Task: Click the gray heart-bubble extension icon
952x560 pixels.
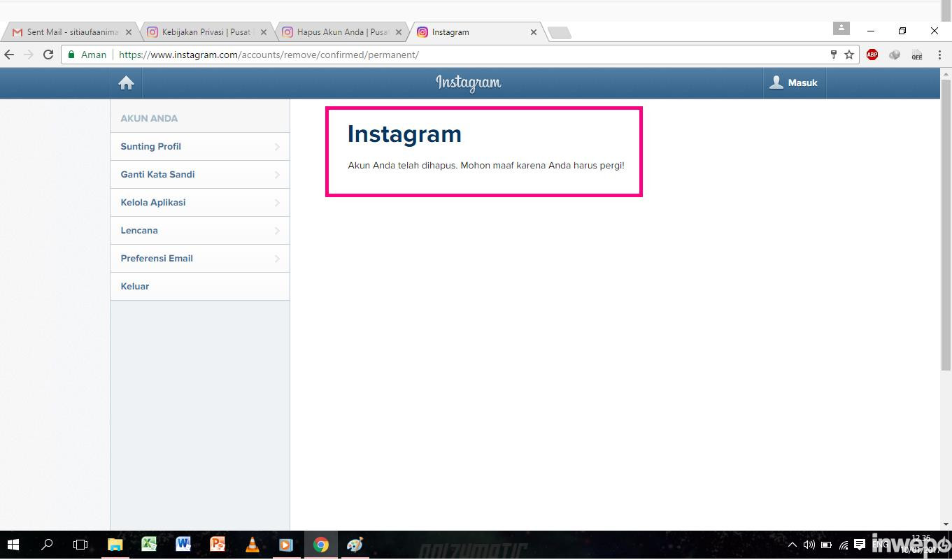Action: click(895, 55)
